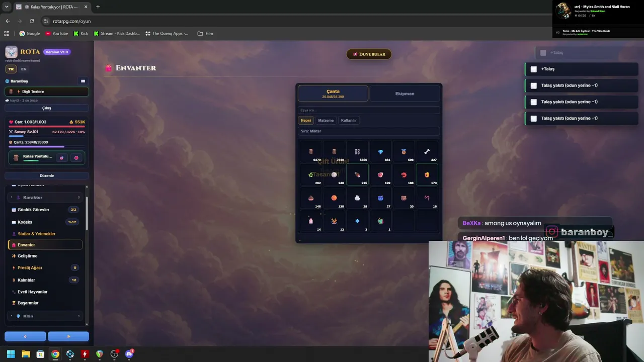The width and height of the screenshot is (644, 362).
Task: Open Discord from the taskbar
Action: 129,354
